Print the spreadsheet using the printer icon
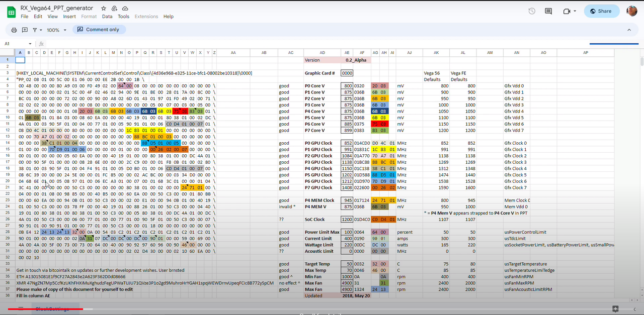 pos(14,30)
